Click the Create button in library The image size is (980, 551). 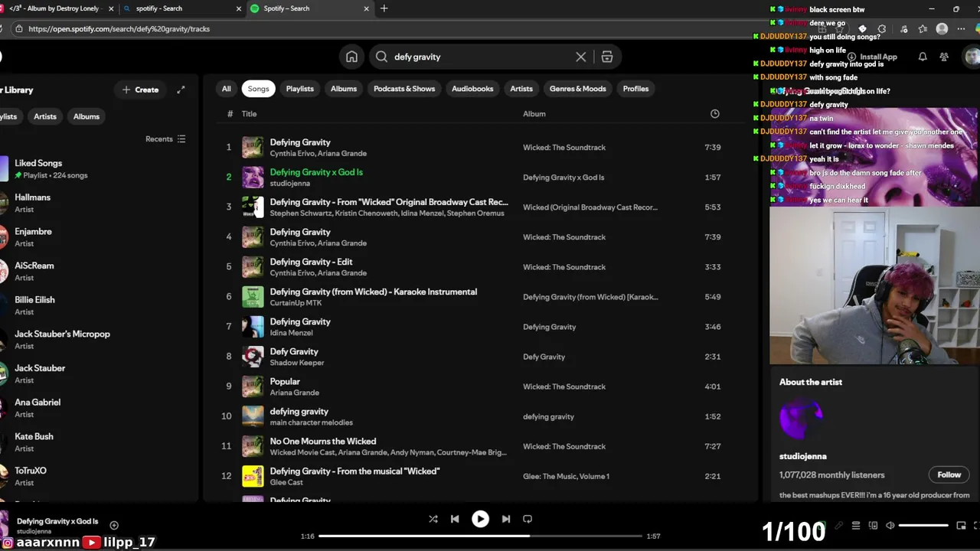(x=140, y=90)
